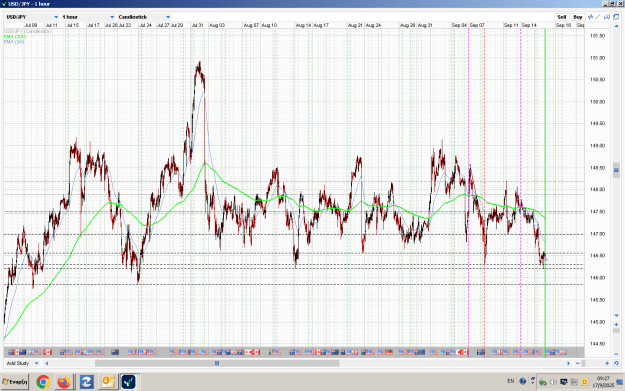Open the blue Z application in taskbar

coord(86,382)
